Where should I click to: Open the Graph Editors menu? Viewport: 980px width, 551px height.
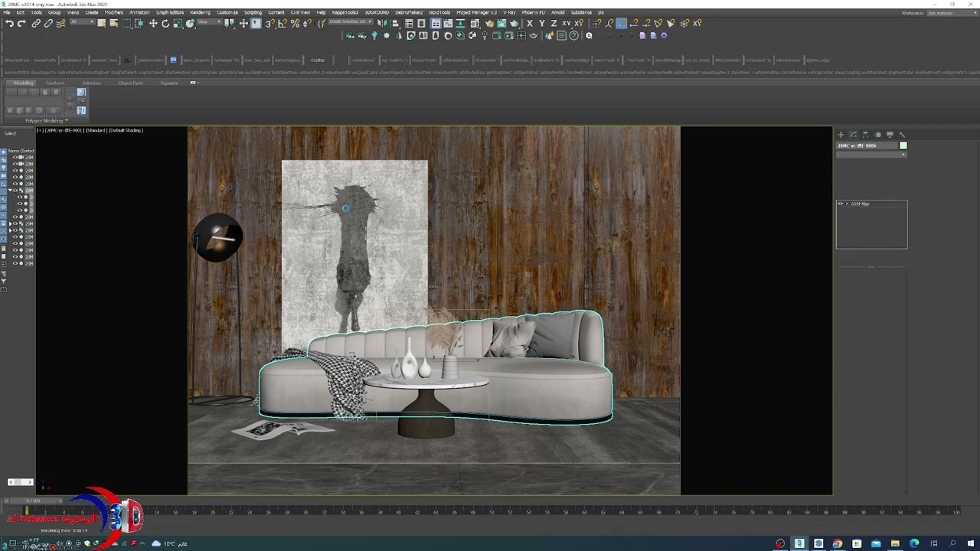click(x=170, y=12)
